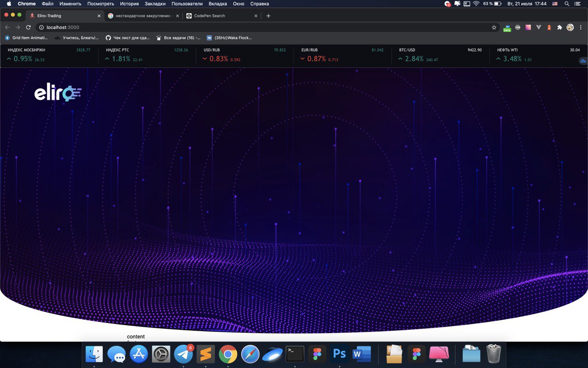This screenshot has width=588, height=368.
Task: Open Telegram from the Dock
Action: [x=183, y=354]
